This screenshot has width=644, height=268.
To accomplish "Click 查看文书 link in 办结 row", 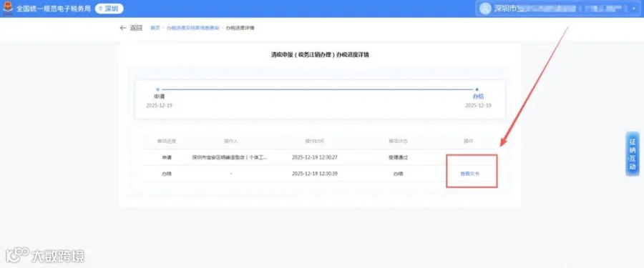I will click(469, 174).
